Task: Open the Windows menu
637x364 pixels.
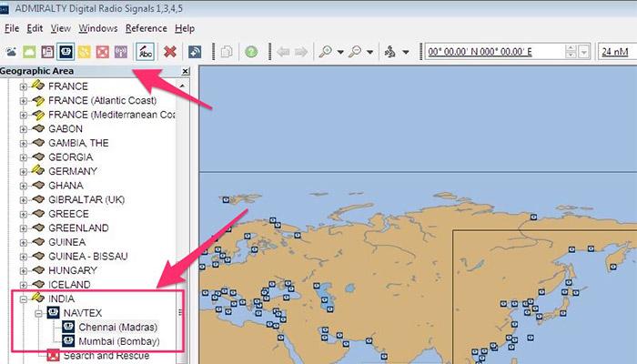Action: tap(98, 28)
